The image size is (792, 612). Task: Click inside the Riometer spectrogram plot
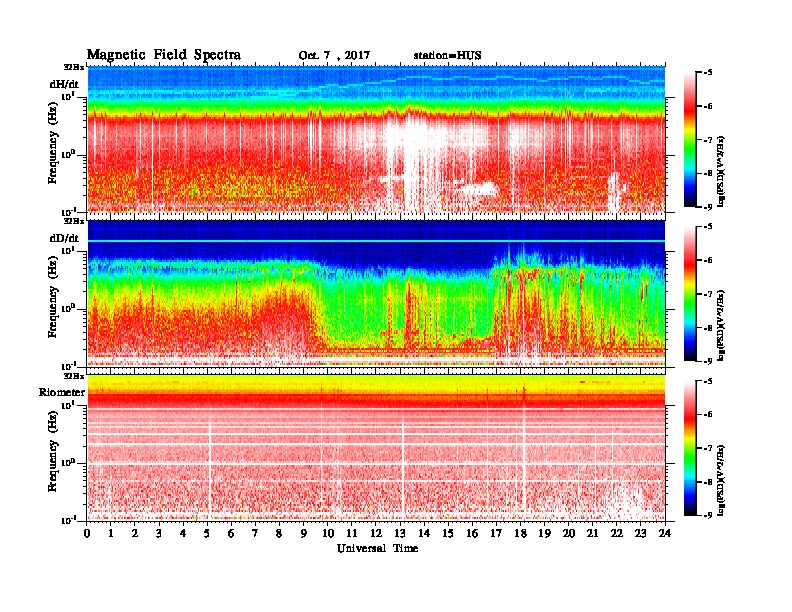(x=376, y=448)
